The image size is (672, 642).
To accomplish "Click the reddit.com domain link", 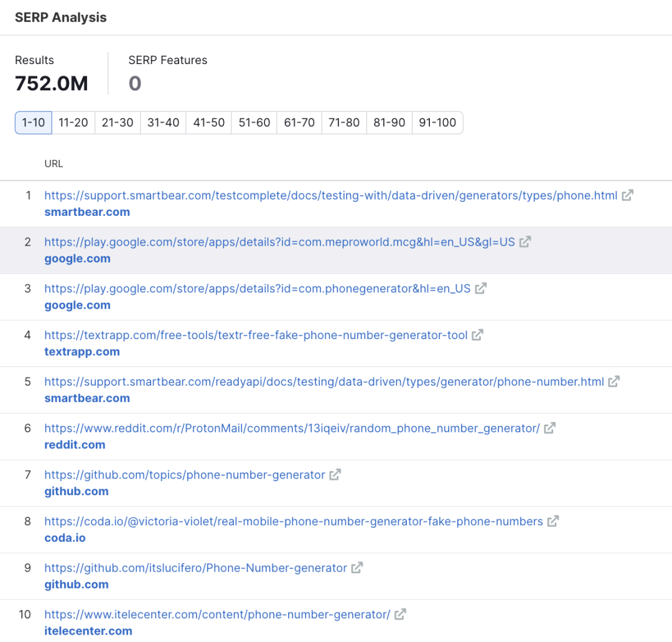I will [75, 445].
